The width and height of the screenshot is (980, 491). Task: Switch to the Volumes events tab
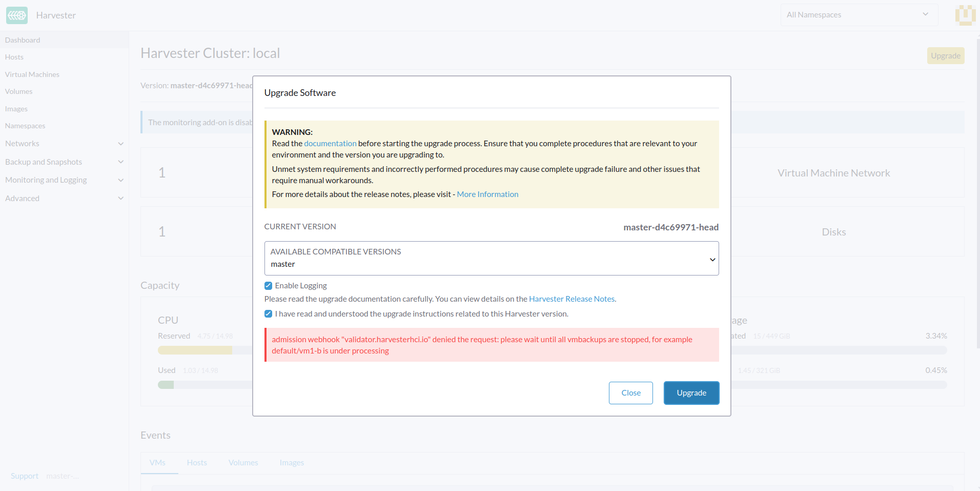coord(243,463)
